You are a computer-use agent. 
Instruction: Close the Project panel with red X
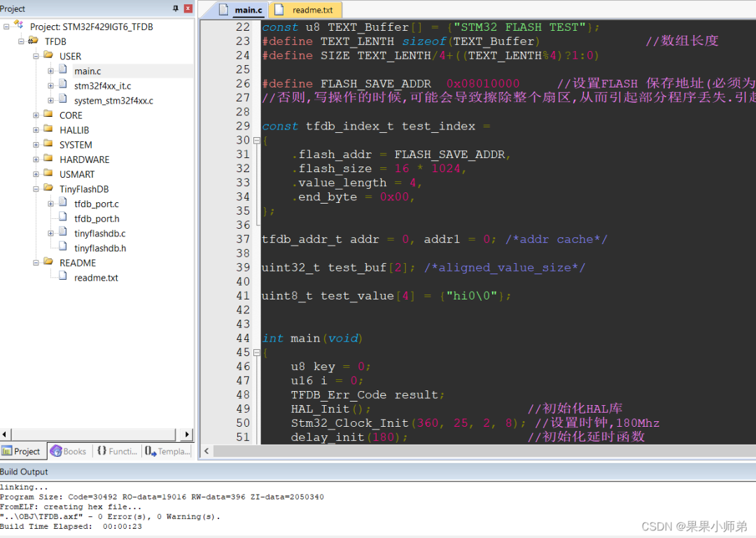pyautogui.click(x=188, y=8)
